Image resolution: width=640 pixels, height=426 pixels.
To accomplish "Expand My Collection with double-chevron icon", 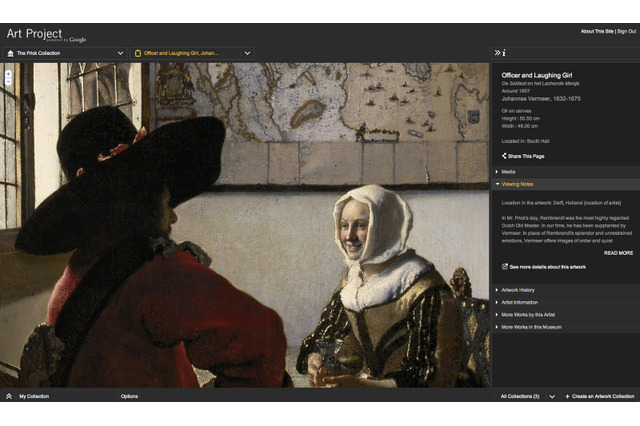I will point(9,396).
